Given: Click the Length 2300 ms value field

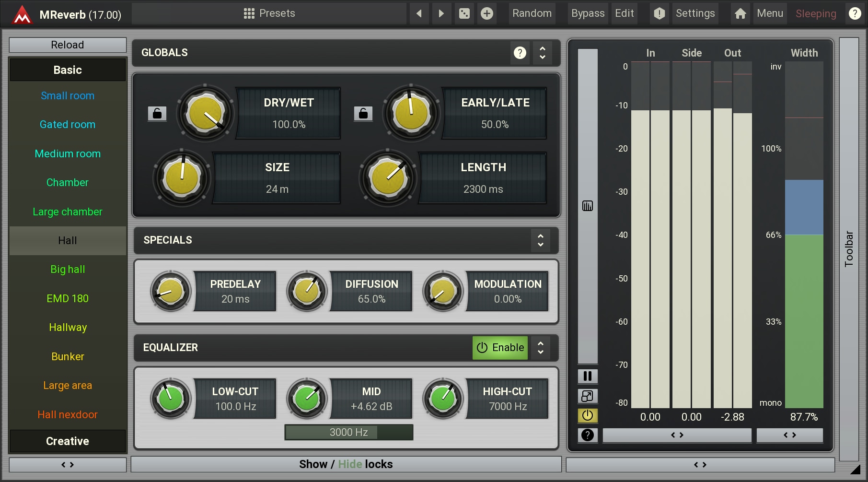Looking at the screenshot, I should pos(483,189).
